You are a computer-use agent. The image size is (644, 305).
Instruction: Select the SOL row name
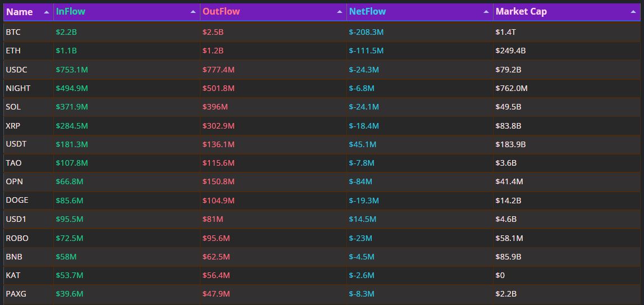(x=13, y=107)
